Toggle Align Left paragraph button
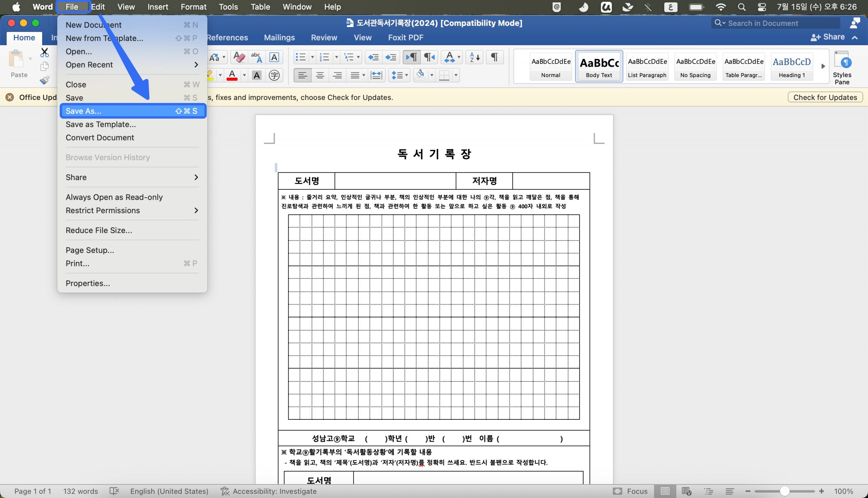Viewport: 868px width, 498px height. pos(302,75)
